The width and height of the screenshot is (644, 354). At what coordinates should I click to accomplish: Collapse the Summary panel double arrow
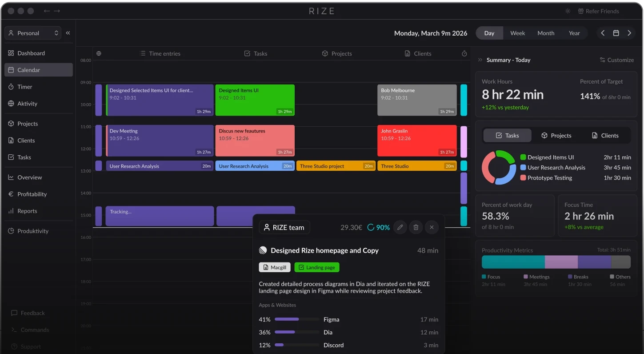pos(480,60)
